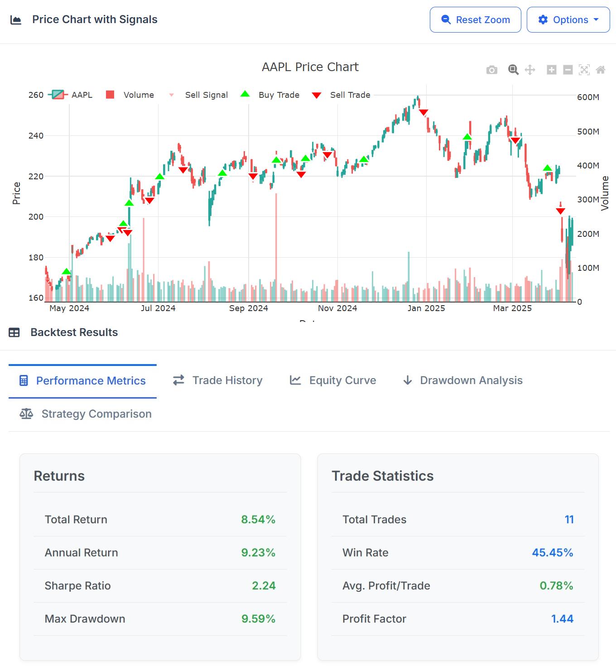Click the zoom-in icon on the modebar

[550, 70]
